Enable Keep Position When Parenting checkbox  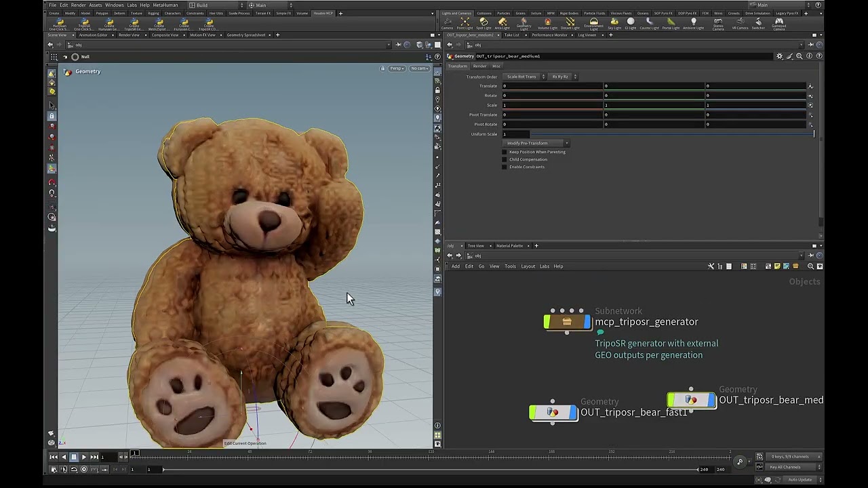click(x=505, y=152)
